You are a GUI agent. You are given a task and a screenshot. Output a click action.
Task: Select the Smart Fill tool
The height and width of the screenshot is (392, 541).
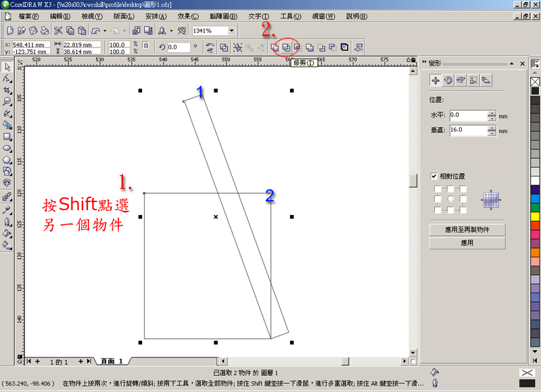(x=7, y=125)
